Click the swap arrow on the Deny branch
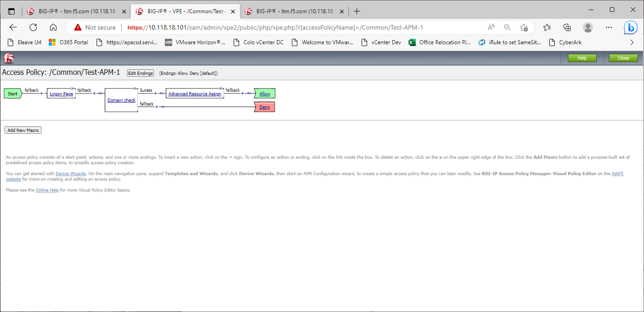644x312 pixels. pos(163,107)
